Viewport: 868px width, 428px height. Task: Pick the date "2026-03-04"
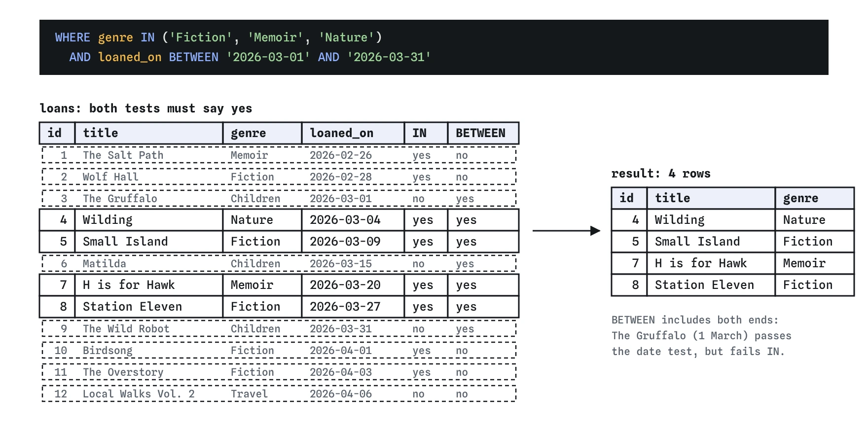(345, 220)
